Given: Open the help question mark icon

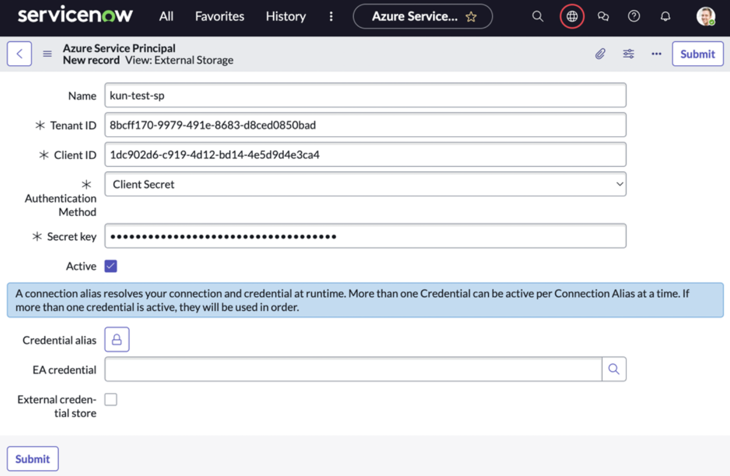Looking at the screenshot, I should (x=634, y=16).
